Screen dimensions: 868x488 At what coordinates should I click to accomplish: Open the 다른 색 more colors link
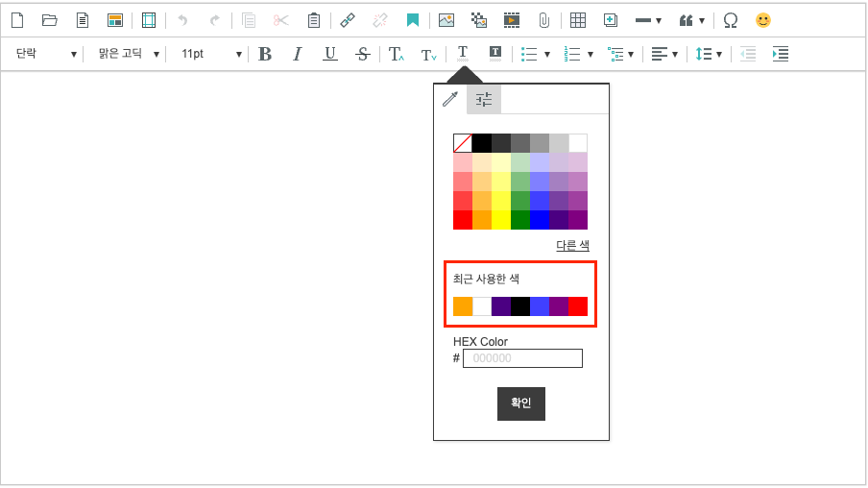572,246
